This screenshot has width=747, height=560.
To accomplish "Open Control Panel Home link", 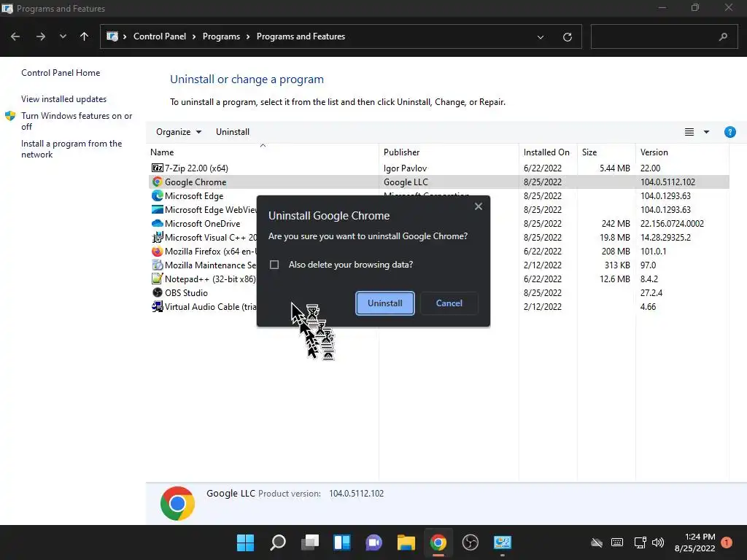I will (61, 73).
